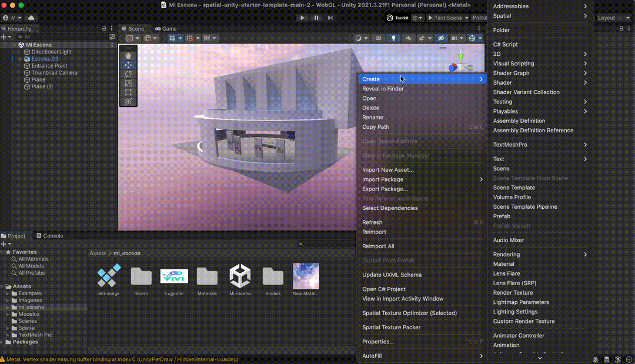
Task: Pause the editor playback
Action: pyautogui.click(x=316, y=18)
